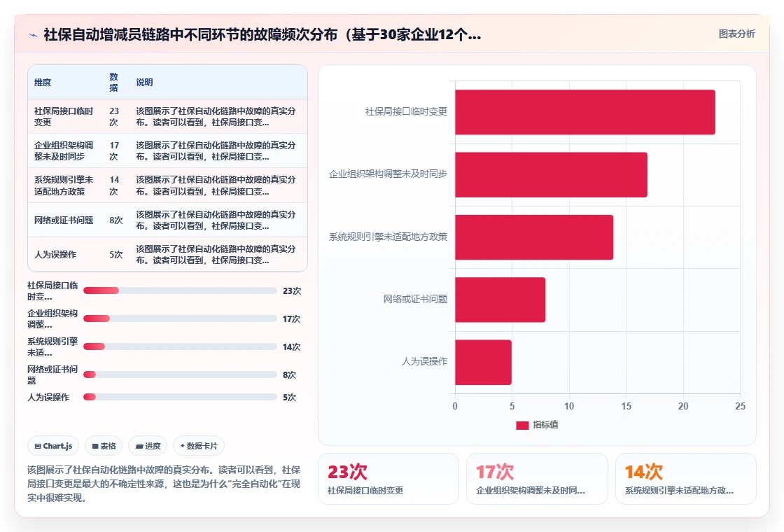
Task: Click the chart y-axis label 人为误操作
Action: click(424, 361)
